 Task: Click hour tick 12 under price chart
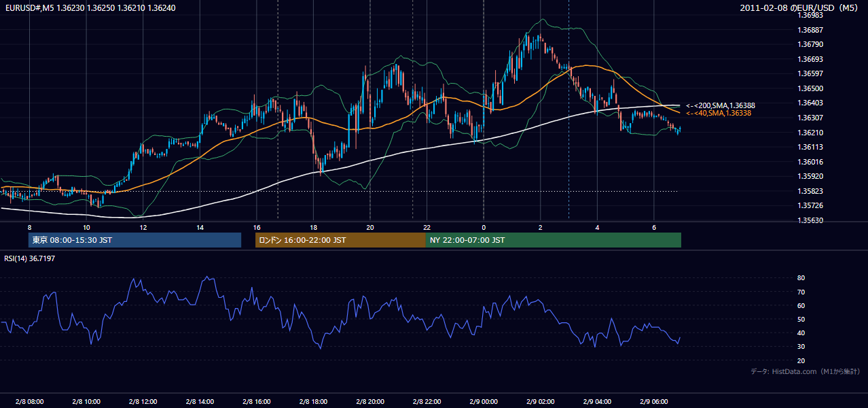pyautogui.click(x=143, y=227)
